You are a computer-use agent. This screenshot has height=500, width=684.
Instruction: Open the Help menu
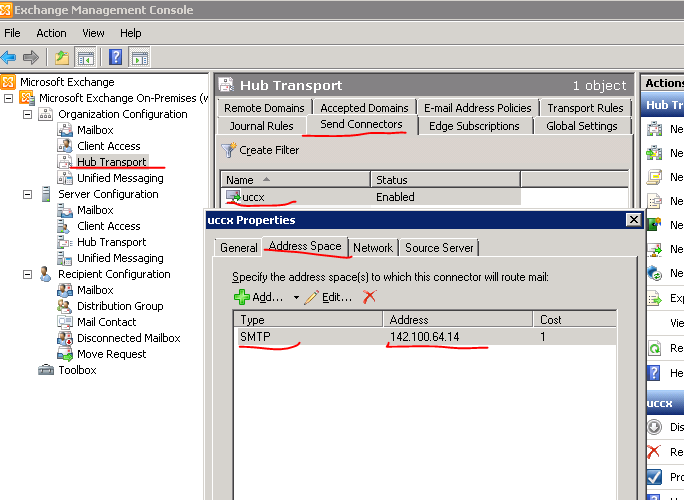130,33
